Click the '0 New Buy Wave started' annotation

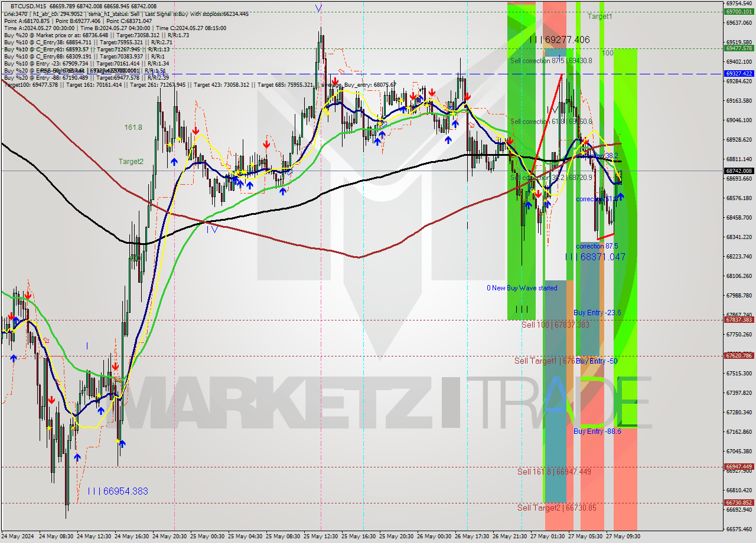[522, 288]
